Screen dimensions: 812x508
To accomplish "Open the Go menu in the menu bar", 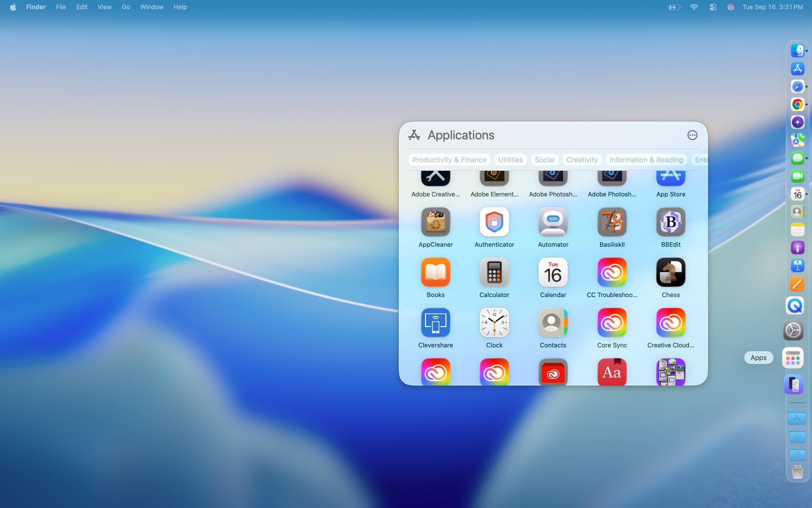I will (125, 7).
